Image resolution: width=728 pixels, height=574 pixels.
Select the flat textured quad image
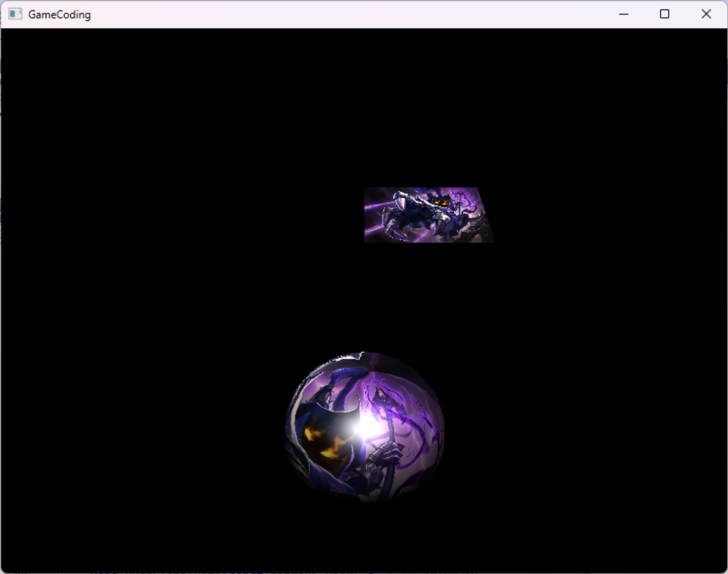[x=426, y=215]
